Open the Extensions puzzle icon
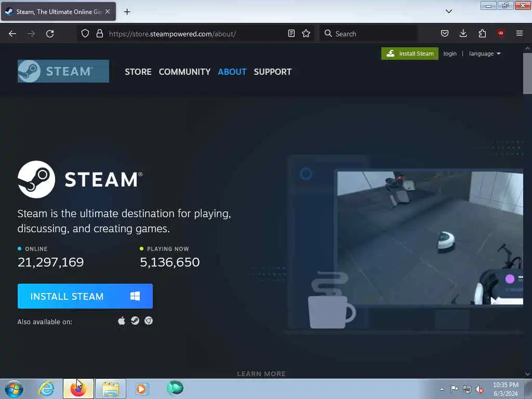The height and width of the screenshot is (399, 532). click(482, 33)
